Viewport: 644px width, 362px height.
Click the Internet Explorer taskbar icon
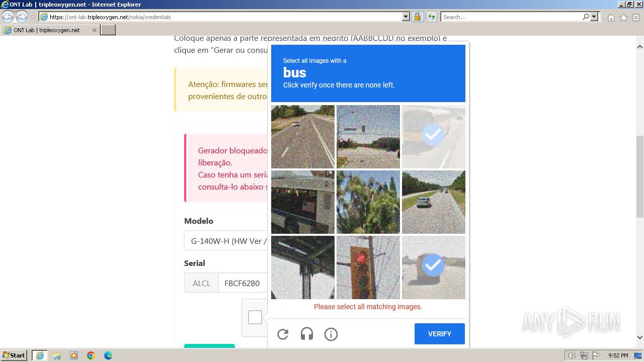point(40,355)
